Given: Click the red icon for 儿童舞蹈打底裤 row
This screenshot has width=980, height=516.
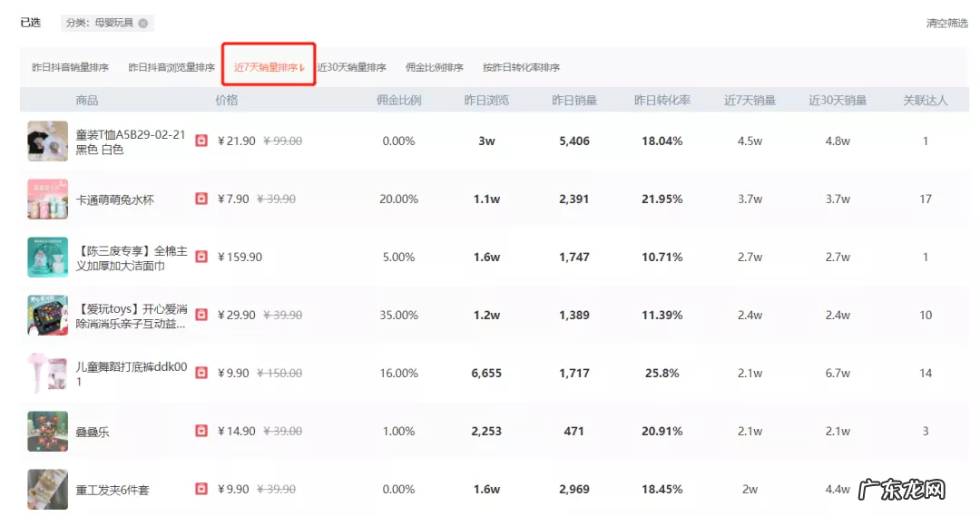Looking at the screenshot, I should tap(201, 373).
